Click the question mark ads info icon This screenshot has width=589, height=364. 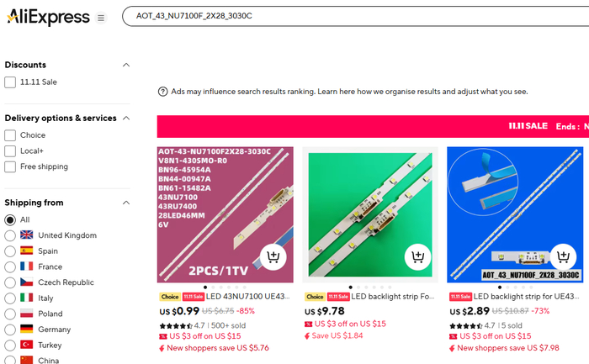162,92
